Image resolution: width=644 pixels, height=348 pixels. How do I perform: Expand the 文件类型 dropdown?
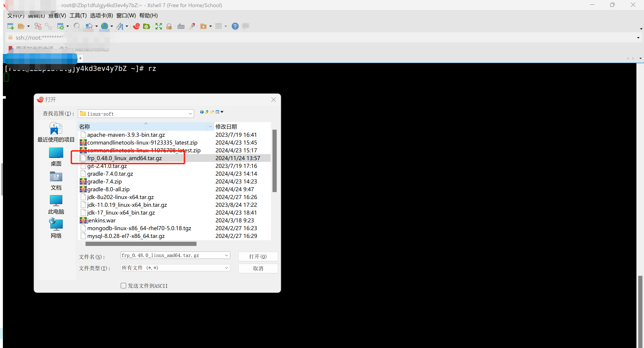point(226,268)
